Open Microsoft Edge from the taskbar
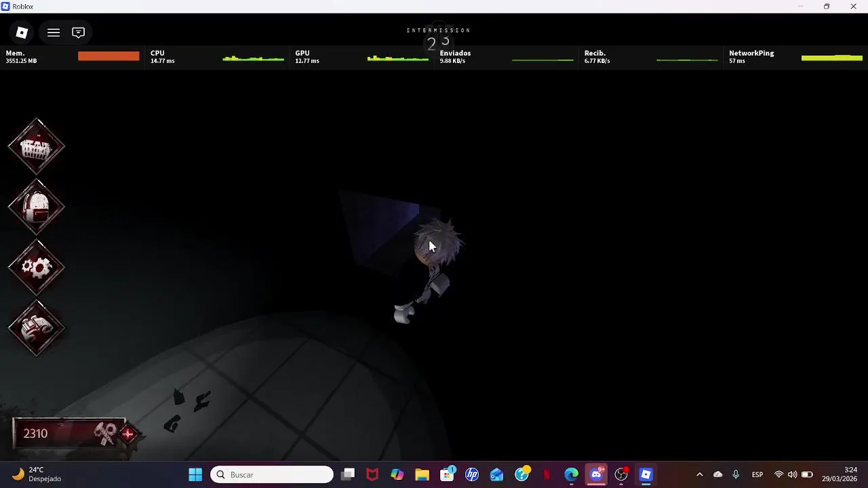The width and height of the screenshot is (868, 488). [571, 474]
